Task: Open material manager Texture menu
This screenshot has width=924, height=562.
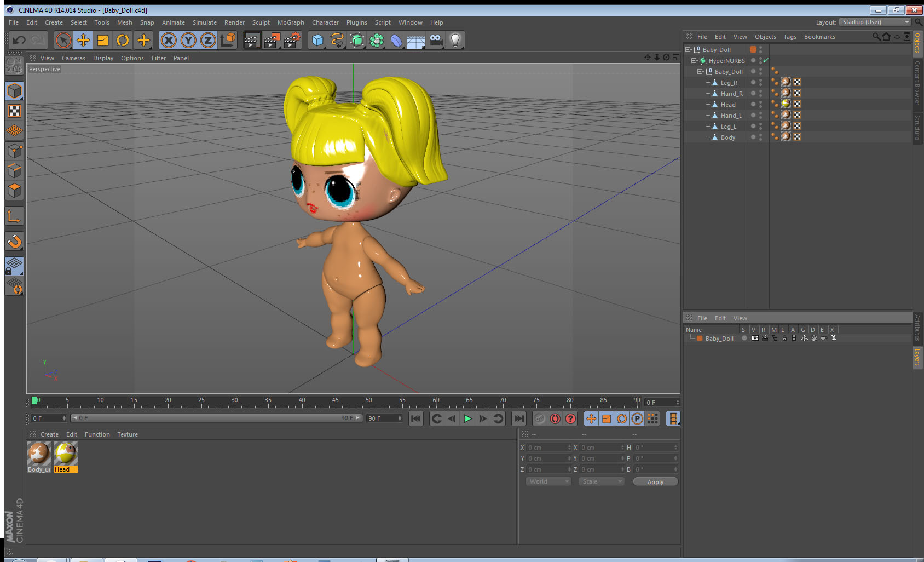Action: tap(128, 434)
